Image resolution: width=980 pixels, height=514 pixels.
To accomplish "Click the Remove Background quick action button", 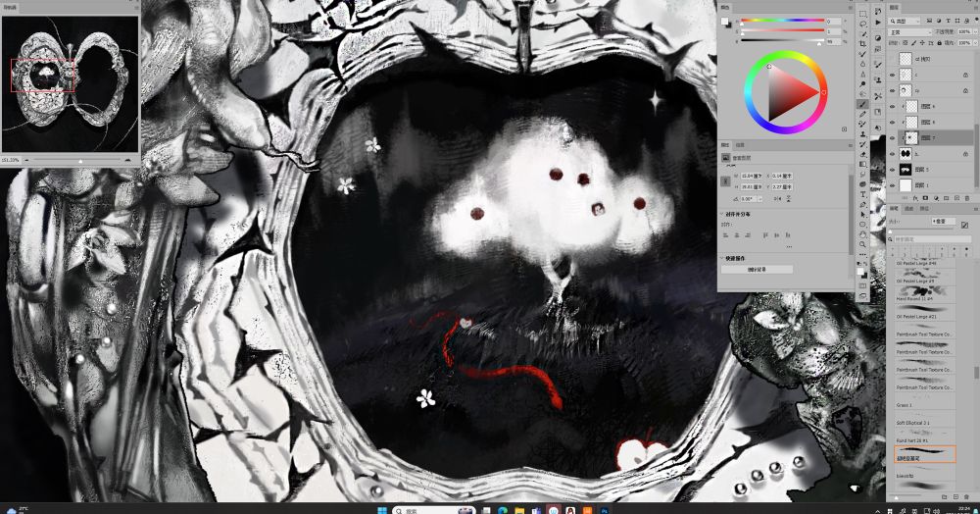I will coord(757,269).
